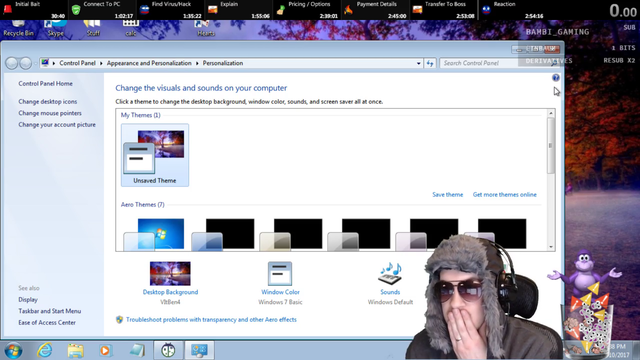This screenshot has width=640, height=360.
Task: Open the Window Color icon
Action: (x=280, y=273)
